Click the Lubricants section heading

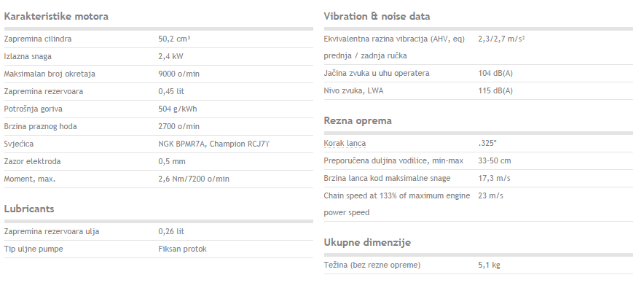click(29, 209)
